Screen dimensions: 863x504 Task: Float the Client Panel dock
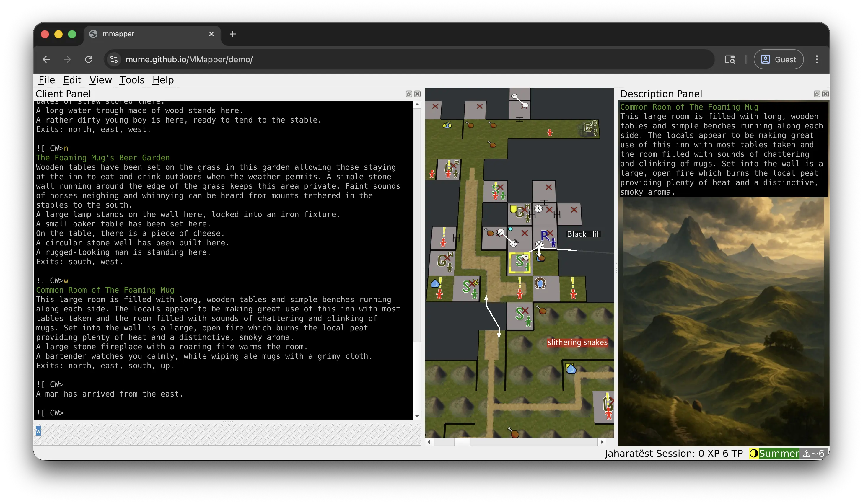(408, 94)
